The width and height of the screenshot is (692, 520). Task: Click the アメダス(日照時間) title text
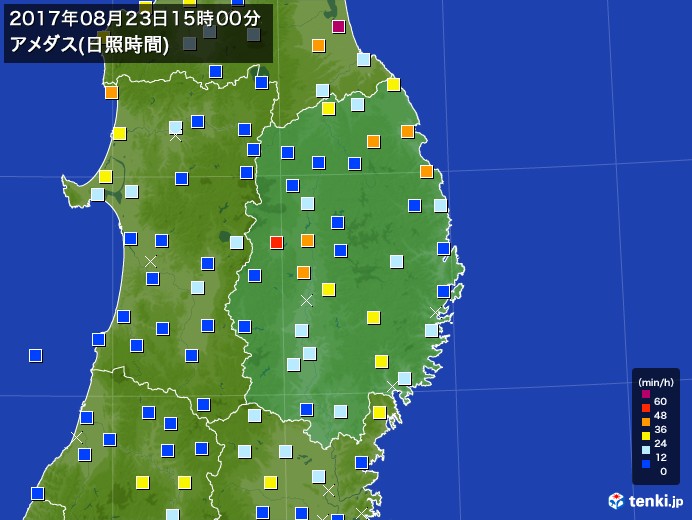click(89, 45)
